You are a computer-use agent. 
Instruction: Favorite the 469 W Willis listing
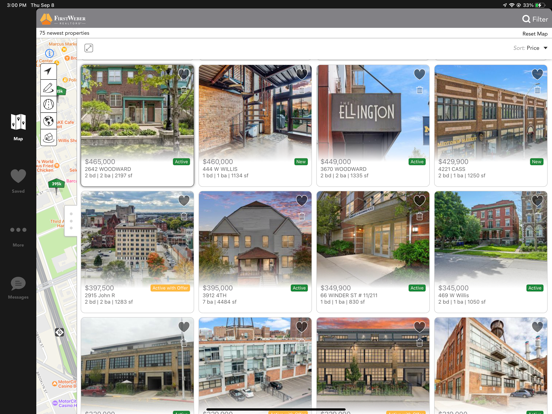pos(537,200)
